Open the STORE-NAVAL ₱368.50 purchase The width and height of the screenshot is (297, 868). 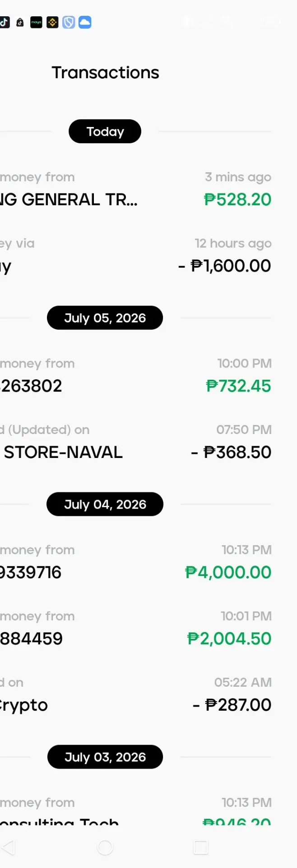135,442
